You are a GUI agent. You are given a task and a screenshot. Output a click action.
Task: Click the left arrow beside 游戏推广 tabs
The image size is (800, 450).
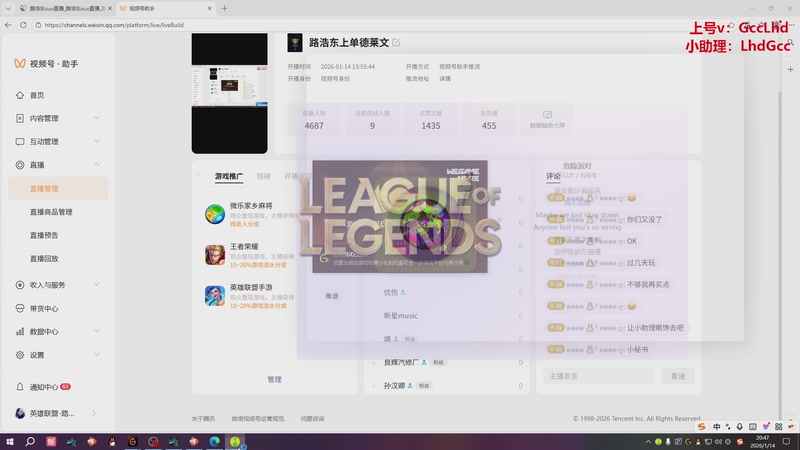(199, 175)
